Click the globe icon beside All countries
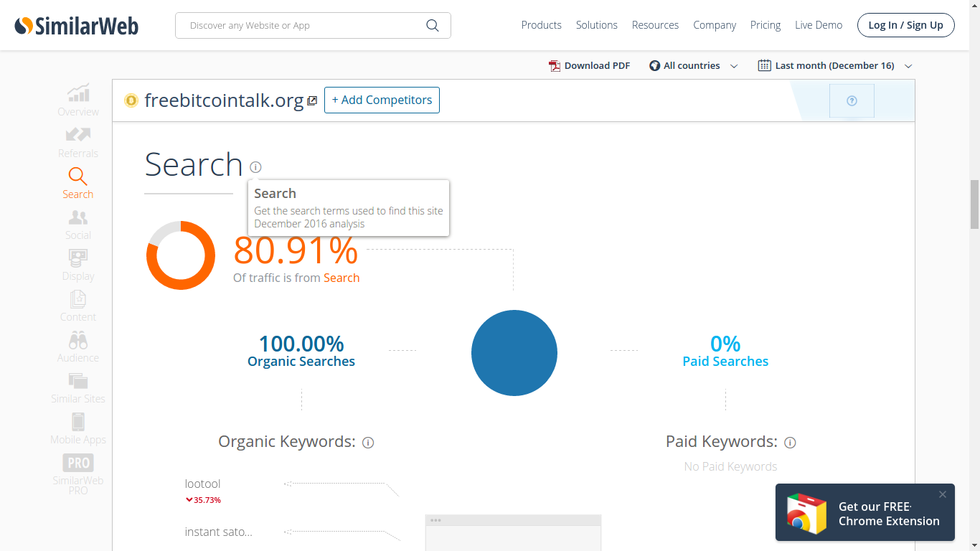 pos(654,65)
